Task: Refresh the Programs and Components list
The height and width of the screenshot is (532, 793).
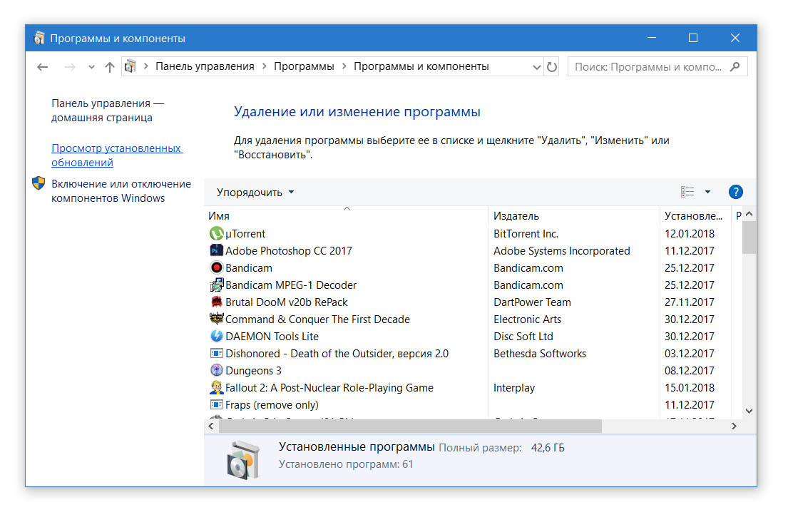Action: tap(552, 67)
